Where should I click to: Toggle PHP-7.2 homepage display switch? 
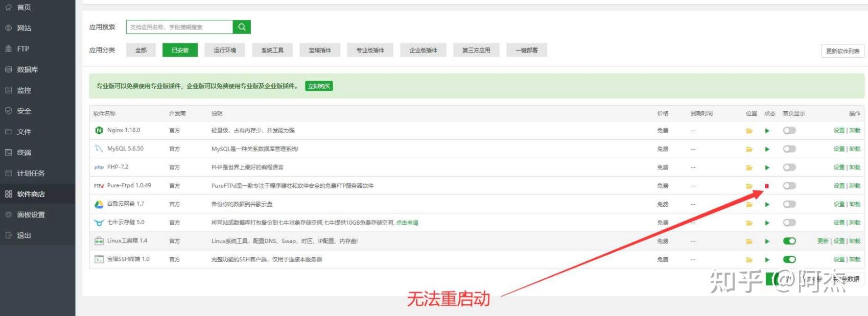pos(789,167)
